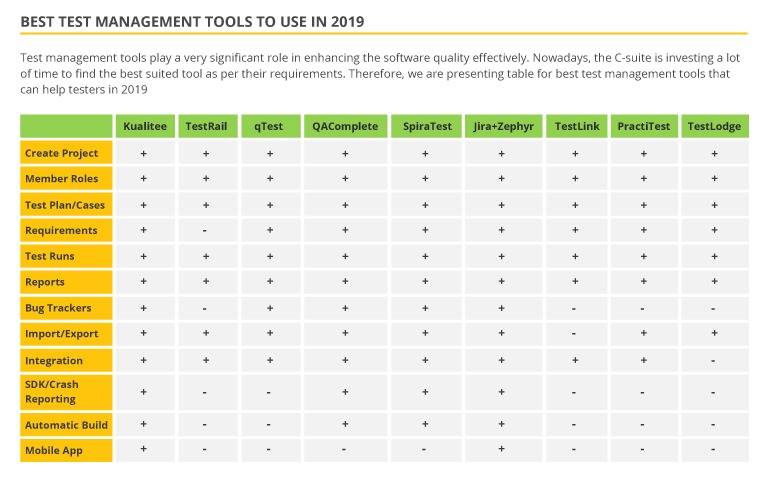Viewport: 768px width, 477px height.
Task: Click the plus in QAComplete Automatic Build cell
Action: coord(345,424)
